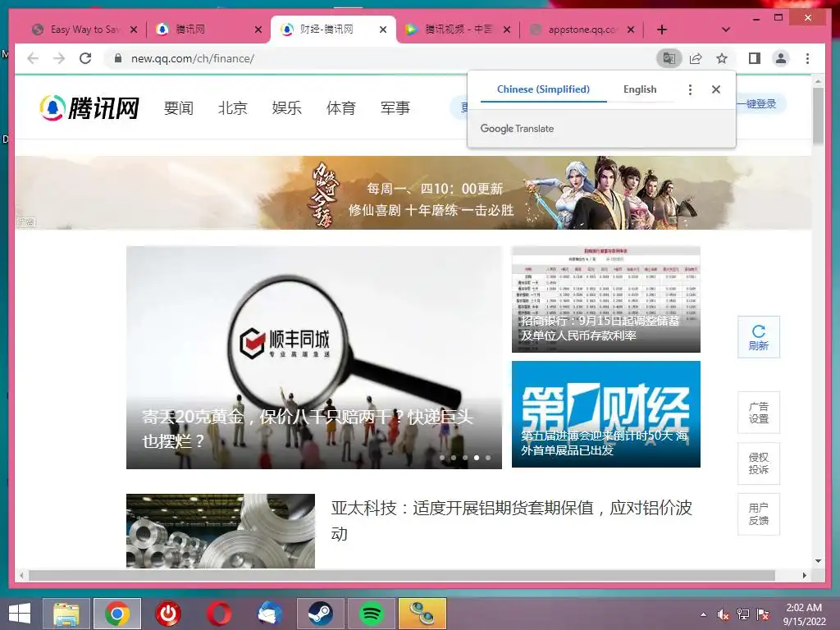The width and height of the screenshot is (840, 630).
Task: Close the Google Translate popup
Action: [715, 89]
